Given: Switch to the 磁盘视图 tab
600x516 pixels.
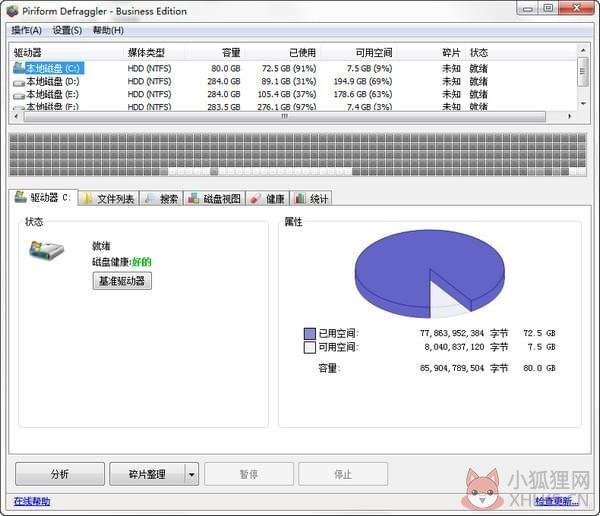Looking at the screenshot, I should pyautogui.click(x=215, y=198).
